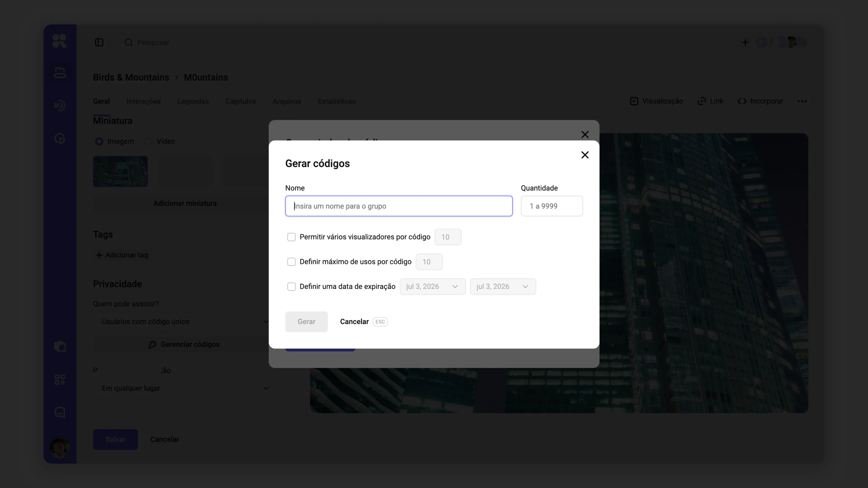The width and height of the screenshot is (868, 488).
Task: Enable Definir uma data de expiração
Action: click(x=291, y=287)
